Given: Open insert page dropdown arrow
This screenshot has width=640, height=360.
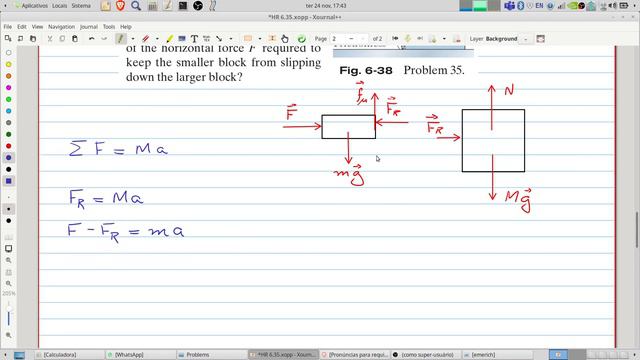Looking at the screenshot, I should [444, 39].
